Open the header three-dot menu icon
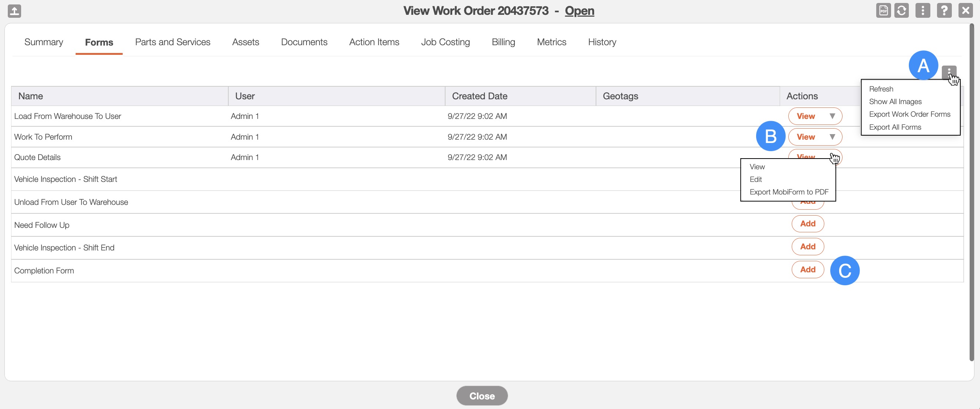Viewport: 980px width, 409px height. pos(923,11)
